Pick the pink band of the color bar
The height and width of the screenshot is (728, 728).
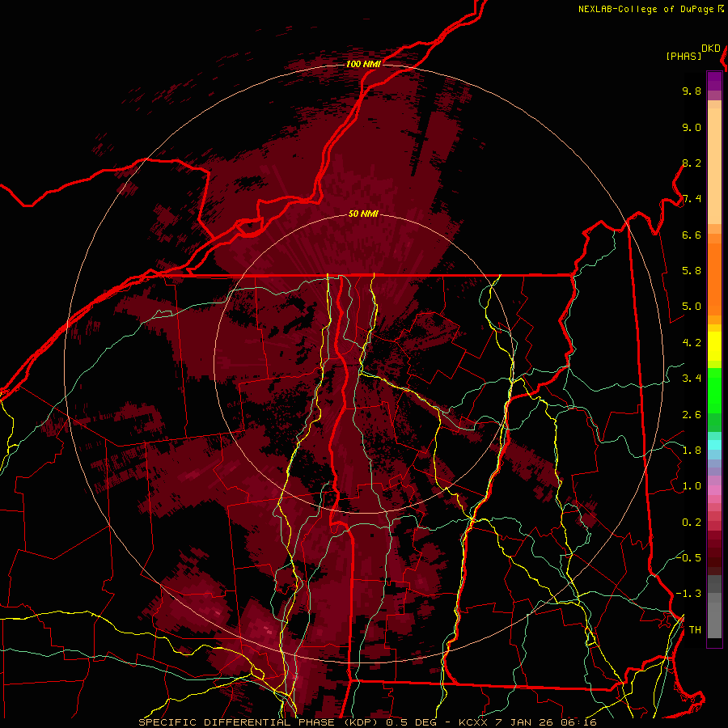tap(714, 490)
